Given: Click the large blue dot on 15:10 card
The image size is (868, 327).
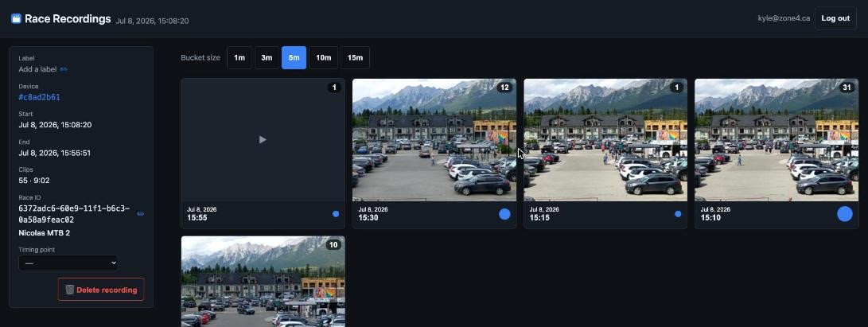Looking at the screenshot, I should point(845,214).
